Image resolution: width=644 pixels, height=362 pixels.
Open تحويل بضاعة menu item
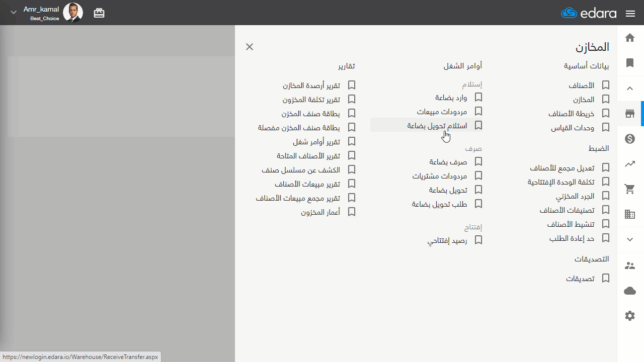coord(448,190)
